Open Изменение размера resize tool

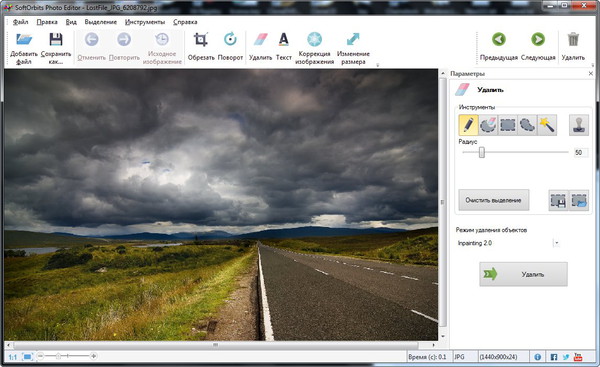pyautogui.click(x=353, y=39)
